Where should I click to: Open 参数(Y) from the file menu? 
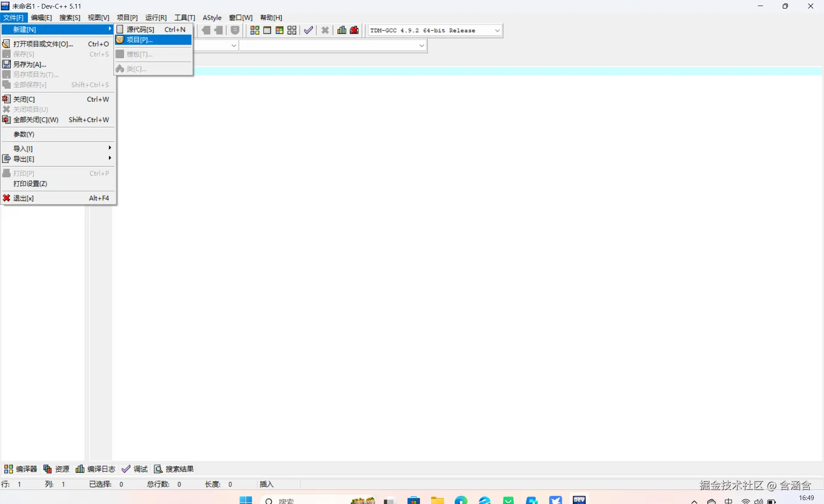tap(58, 134)
